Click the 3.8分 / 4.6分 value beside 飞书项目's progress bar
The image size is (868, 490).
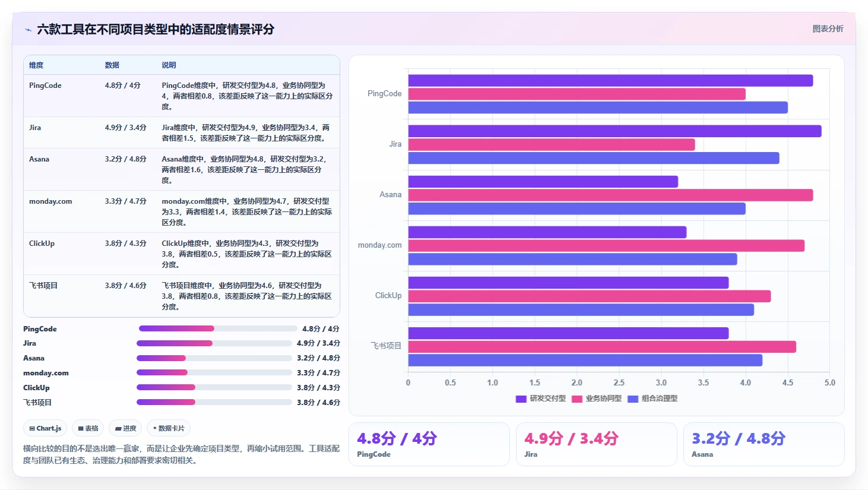[x=319, y=403]
